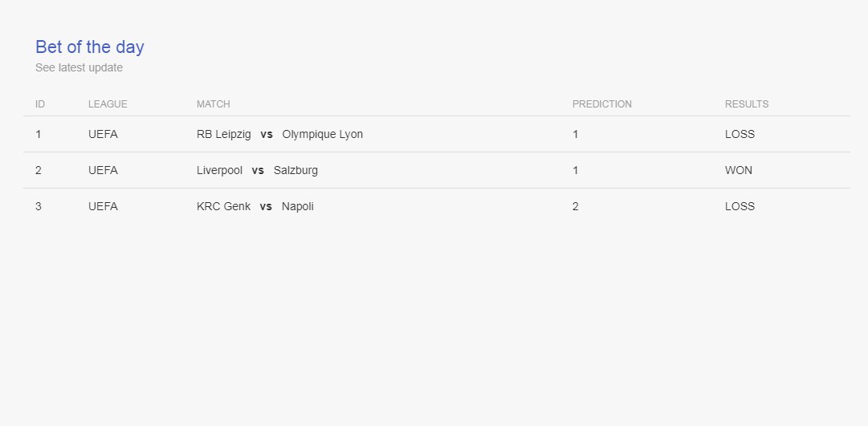This screenshot has width=868, height=426.
Task: Select the LEAGUE column header
Action: (108, 104)
